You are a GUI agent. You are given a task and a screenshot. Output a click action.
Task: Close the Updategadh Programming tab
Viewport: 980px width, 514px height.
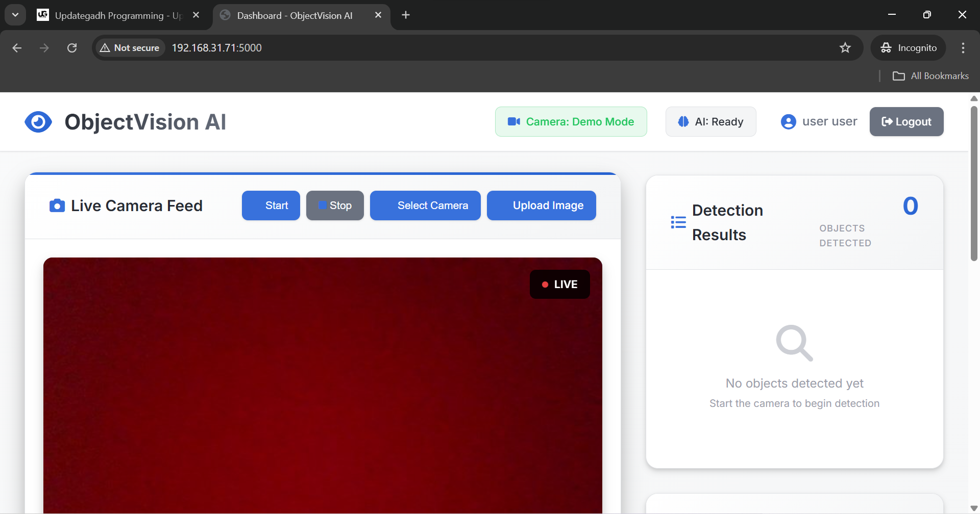click(196, 15)
